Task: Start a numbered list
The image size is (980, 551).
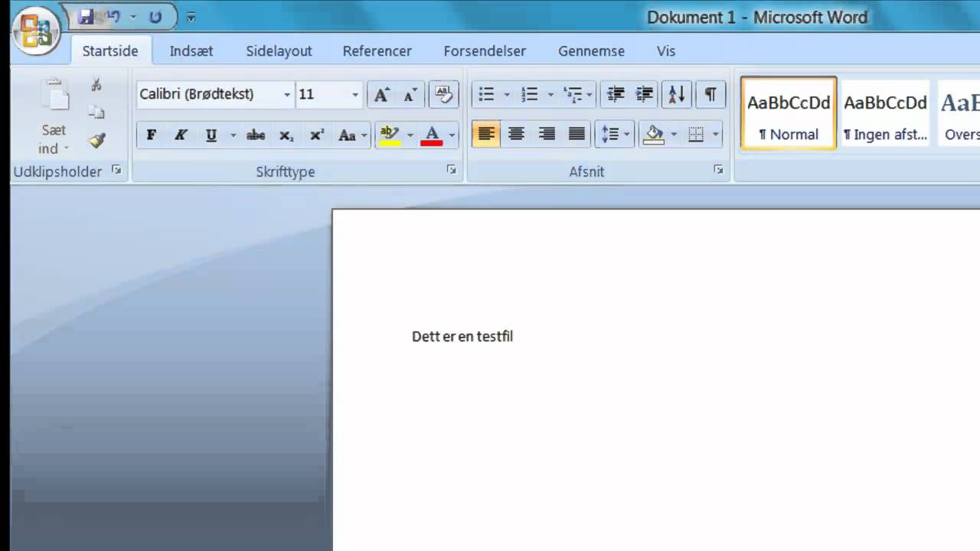Action: [530, 94]
